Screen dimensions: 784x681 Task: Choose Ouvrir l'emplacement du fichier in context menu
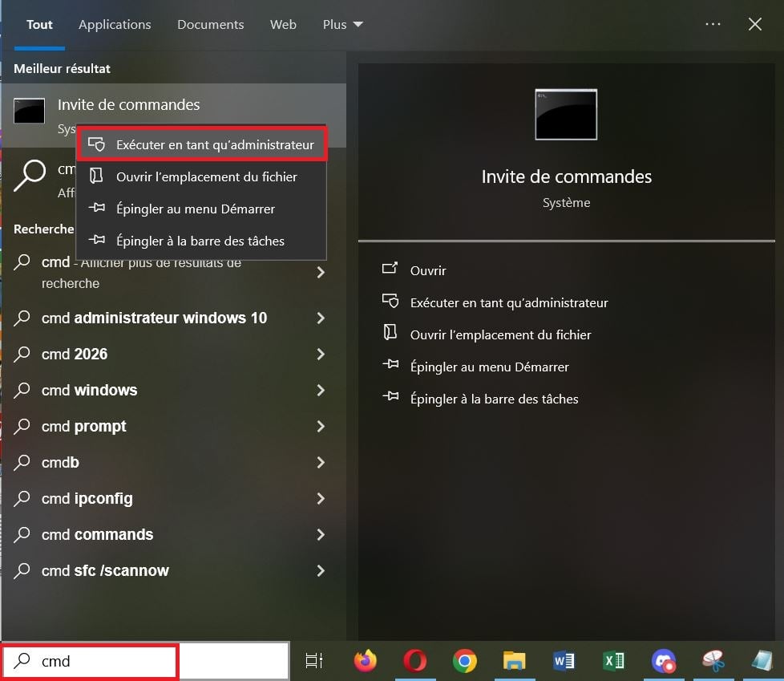[x=202, y=176]
